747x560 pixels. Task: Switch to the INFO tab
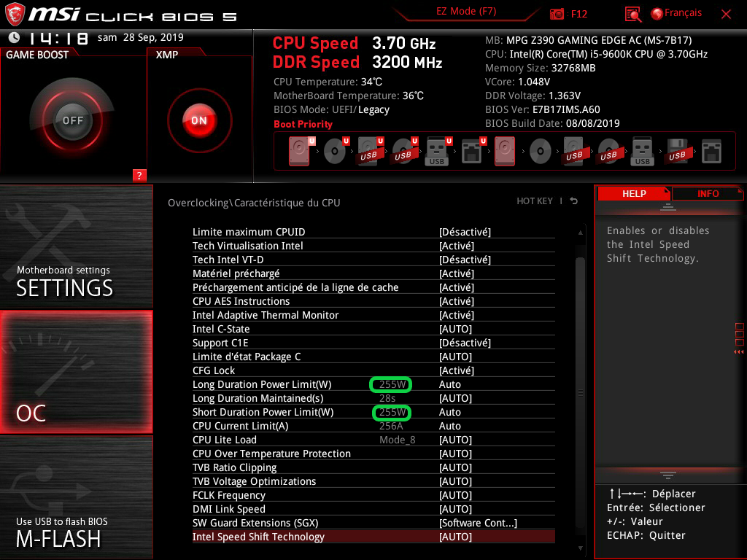pos(708,193)
